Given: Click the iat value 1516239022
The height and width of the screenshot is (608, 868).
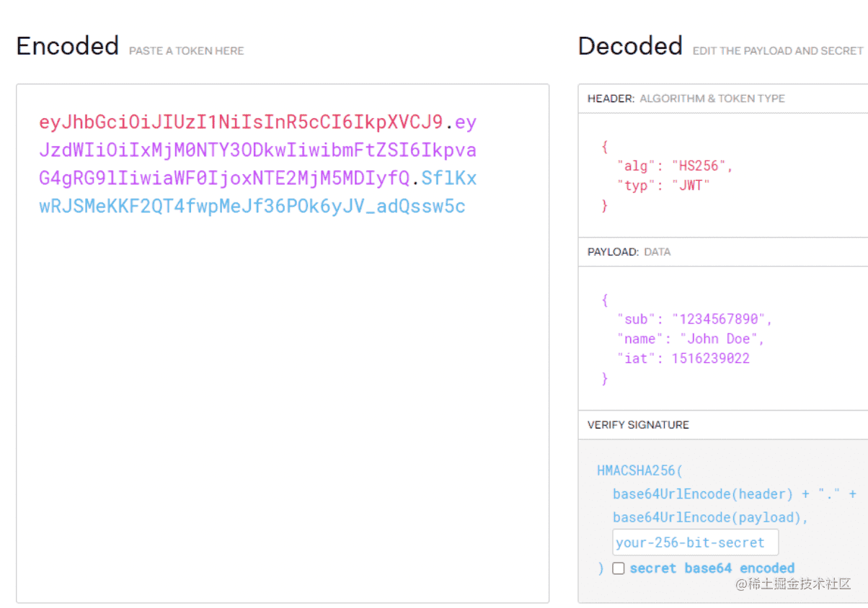Looking at the screenshot, I should pos(710,358).
